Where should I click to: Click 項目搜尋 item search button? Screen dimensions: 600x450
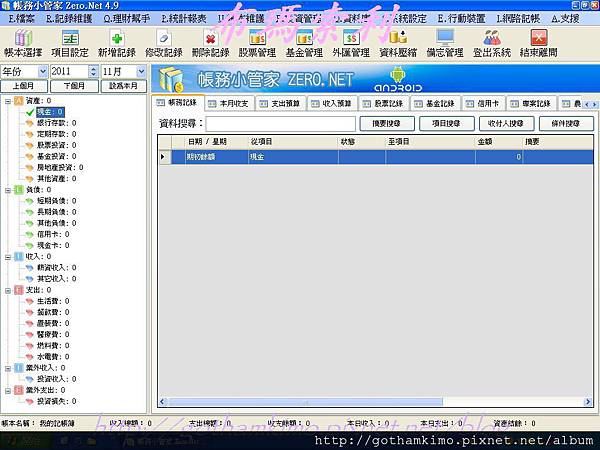447,124
